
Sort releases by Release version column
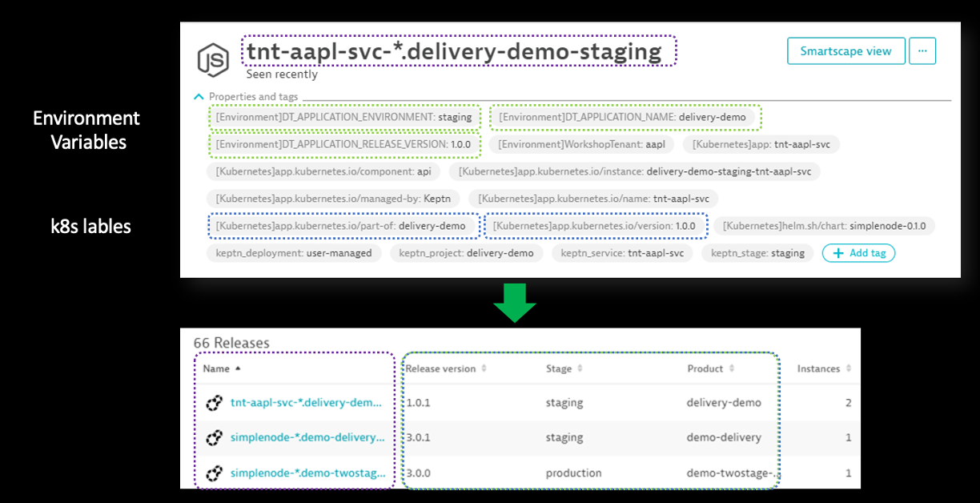coord(446,369)
